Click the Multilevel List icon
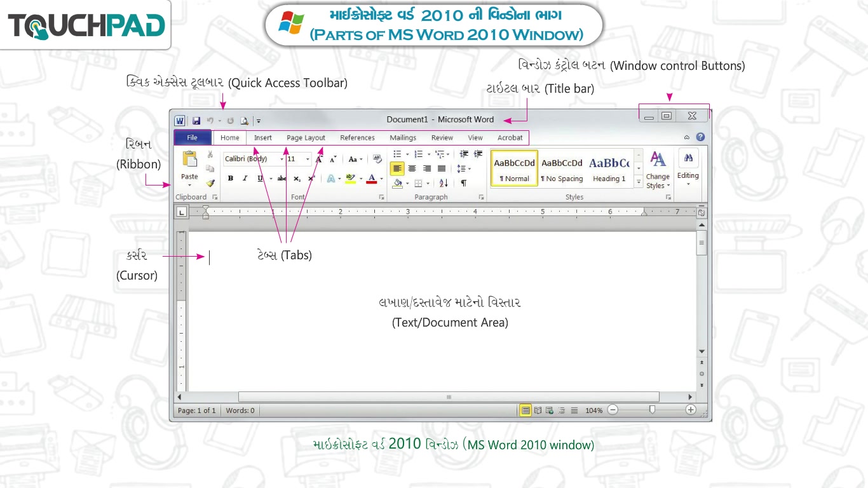This screenshot has height=488, width=868. click(440, 154)
